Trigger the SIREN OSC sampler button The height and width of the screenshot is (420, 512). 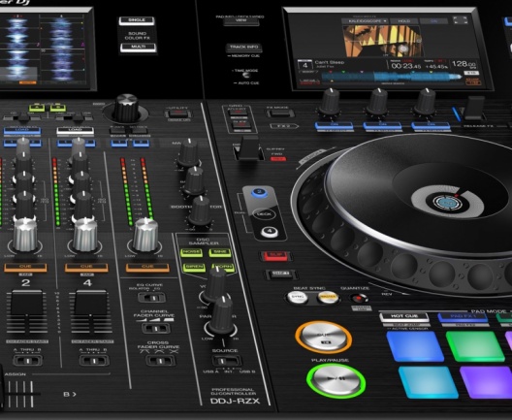(194, 267)
